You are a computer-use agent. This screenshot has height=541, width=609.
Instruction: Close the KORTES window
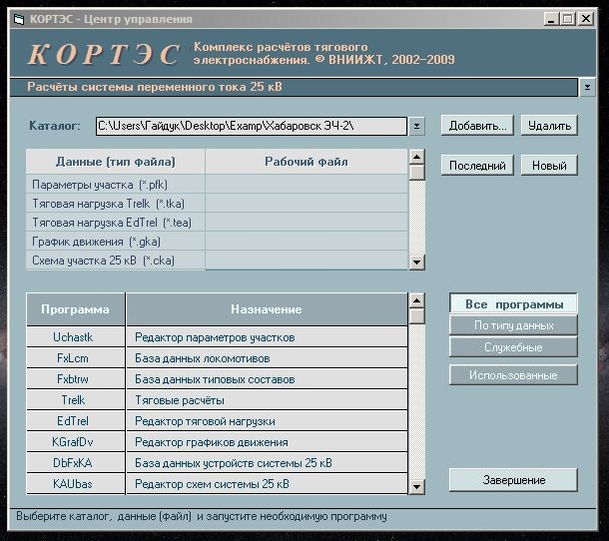[x=586, y=19]
